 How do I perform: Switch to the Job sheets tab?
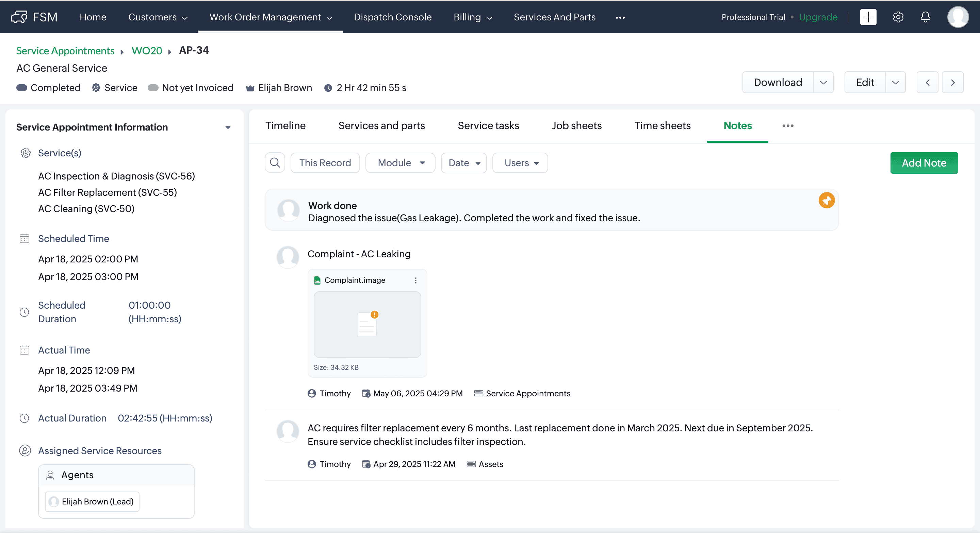576,125
